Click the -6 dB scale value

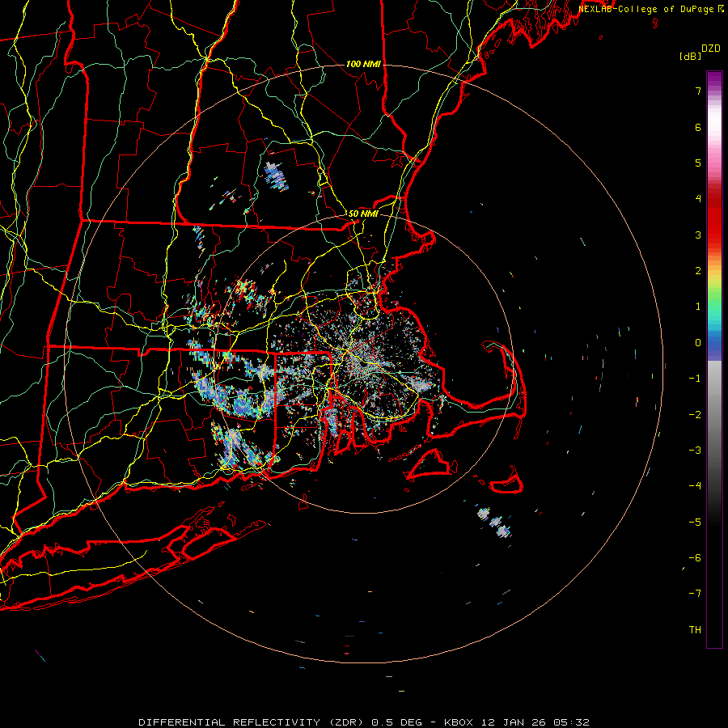(695, 557)
